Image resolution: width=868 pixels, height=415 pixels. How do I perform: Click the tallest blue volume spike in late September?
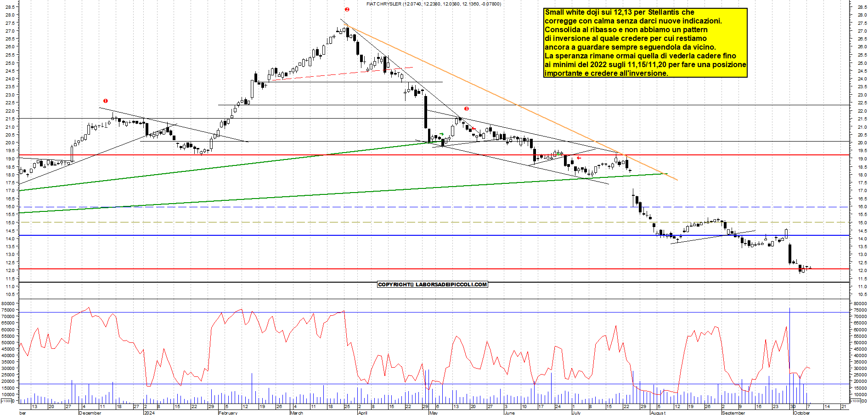tap(789, 355)
